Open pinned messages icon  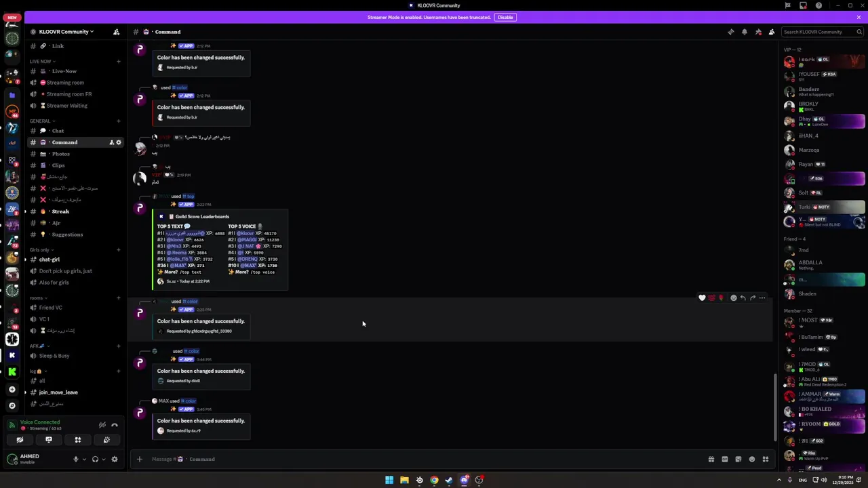(x=758, y=32)
